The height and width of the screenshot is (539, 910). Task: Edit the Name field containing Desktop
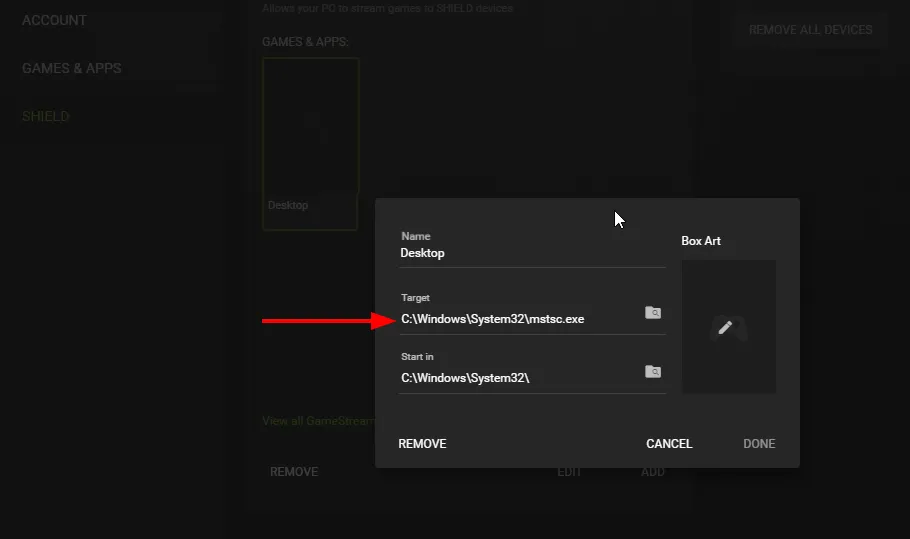[x=532, y=254]
